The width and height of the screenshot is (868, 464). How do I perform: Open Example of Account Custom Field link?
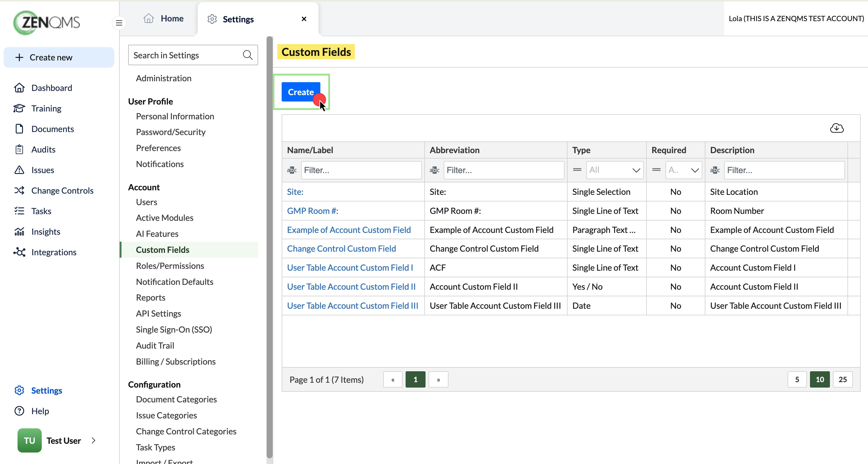click(349, 230)
